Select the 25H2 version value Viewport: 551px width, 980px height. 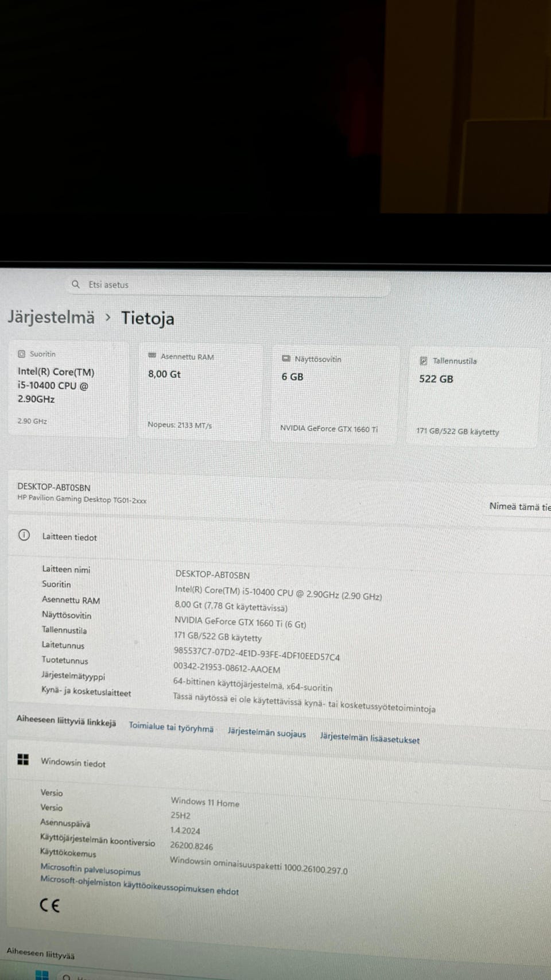(x=180, y=815)
